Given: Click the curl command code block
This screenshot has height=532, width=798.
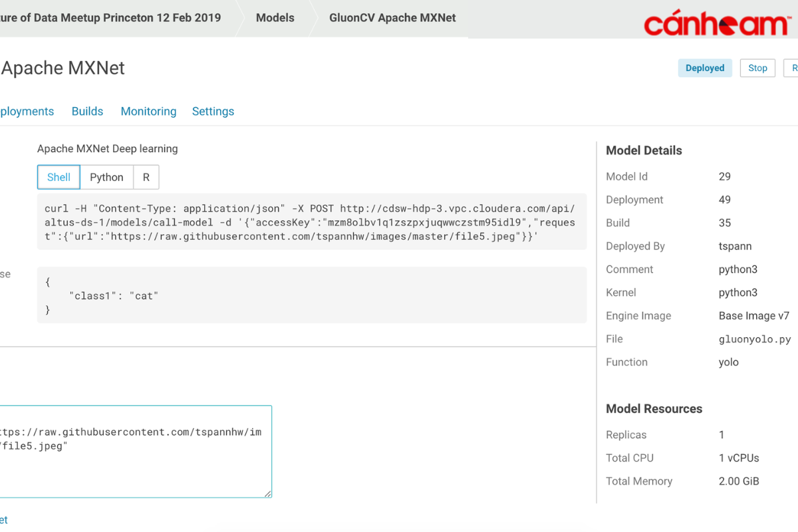Looking at the screenshot, I should tap(312, 221).
